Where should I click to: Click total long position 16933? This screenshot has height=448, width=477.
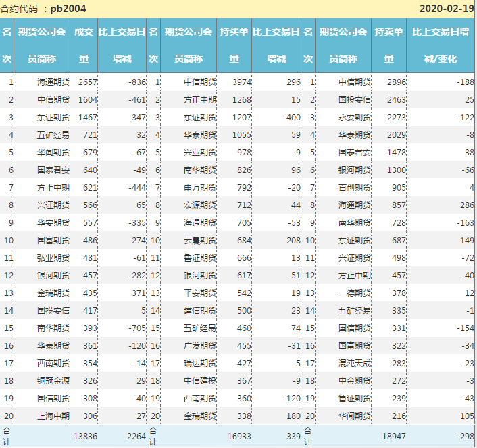click(x=239, y=437)
